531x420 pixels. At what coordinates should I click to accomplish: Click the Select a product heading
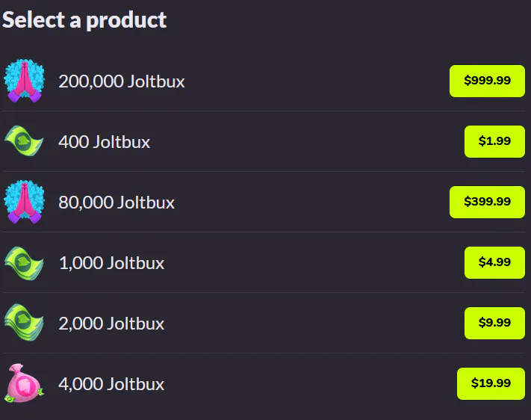tap(84, 20)
